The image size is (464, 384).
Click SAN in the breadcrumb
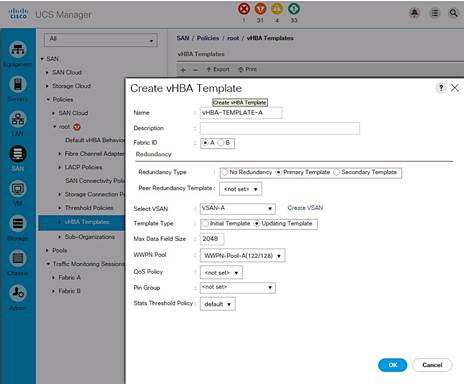point(183,38)
